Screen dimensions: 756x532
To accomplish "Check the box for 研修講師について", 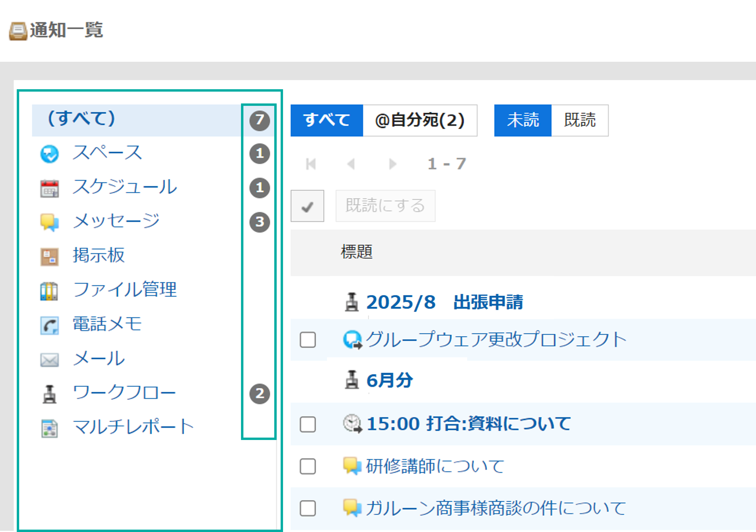I will coord(308,466).
